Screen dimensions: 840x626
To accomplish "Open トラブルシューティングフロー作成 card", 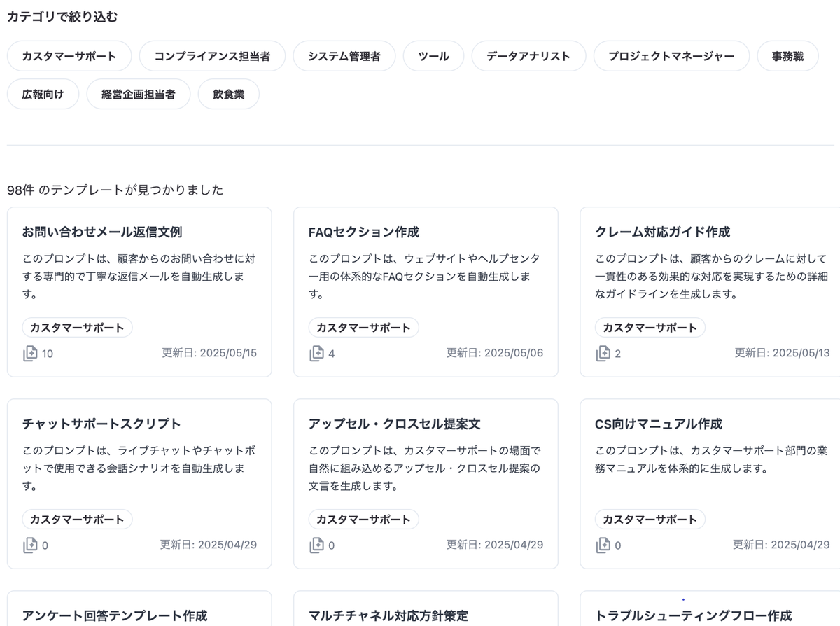I will pos(710,608).
